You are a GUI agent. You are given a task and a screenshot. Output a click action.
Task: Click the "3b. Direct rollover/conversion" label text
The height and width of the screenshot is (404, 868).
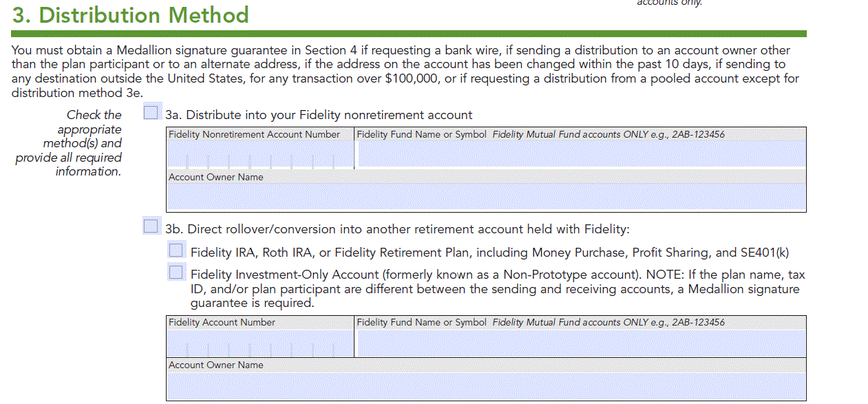point(397,229)
